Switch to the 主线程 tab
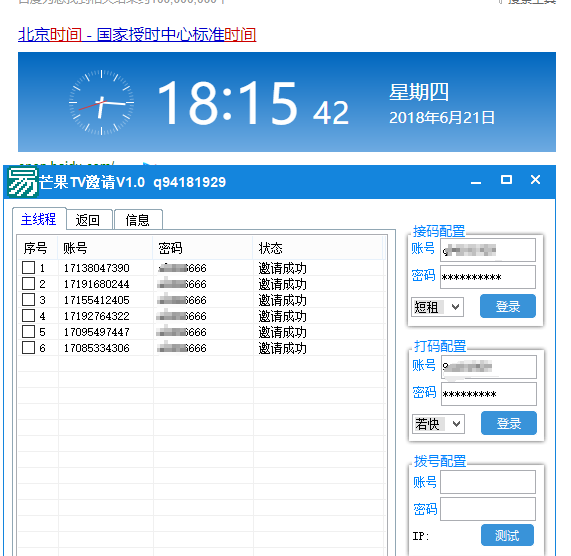571x556 pixels. tap(39, 219)
